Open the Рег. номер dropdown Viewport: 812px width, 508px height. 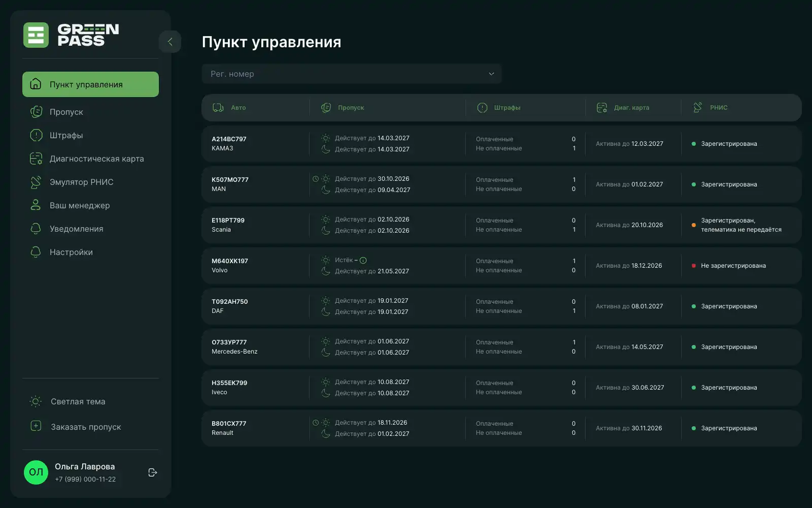pyautogui.click(x=352, y=74)
